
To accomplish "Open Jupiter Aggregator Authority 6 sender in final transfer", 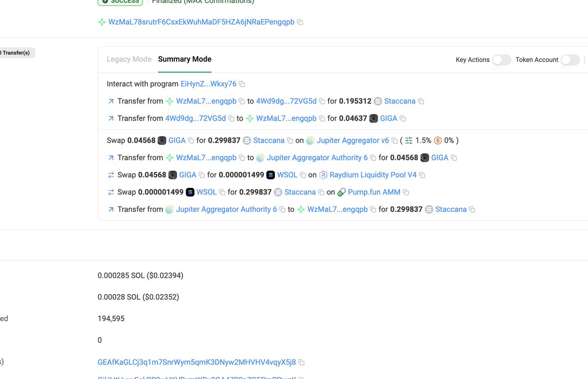I will pyautogui.click(x=227, y=209).
